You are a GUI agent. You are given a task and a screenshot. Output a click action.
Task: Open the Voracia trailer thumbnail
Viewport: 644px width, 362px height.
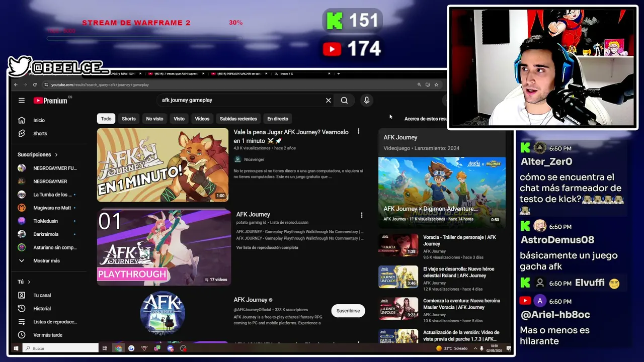pos(398,245)
